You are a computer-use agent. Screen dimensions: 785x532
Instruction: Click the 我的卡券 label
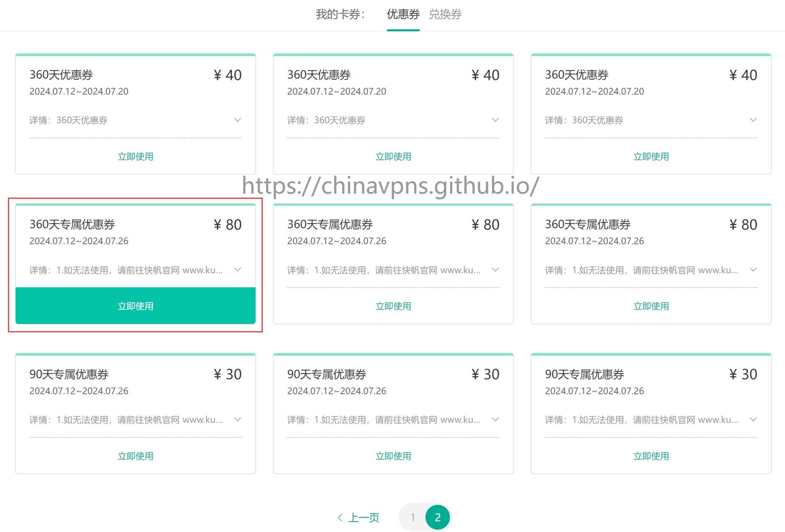click(340, 15)
